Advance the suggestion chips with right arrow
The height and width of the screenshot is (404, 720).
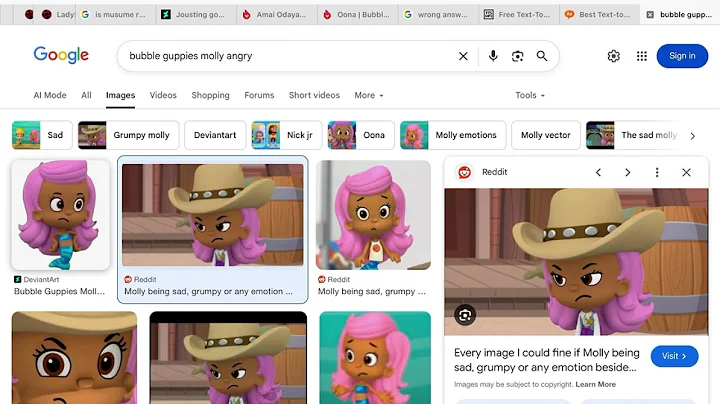coord(692,136)
